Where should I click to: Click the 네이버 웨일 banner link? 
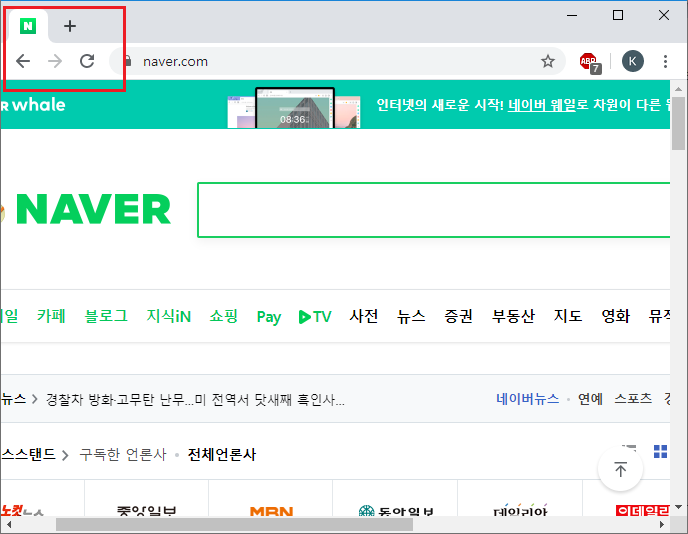point(541,105)
